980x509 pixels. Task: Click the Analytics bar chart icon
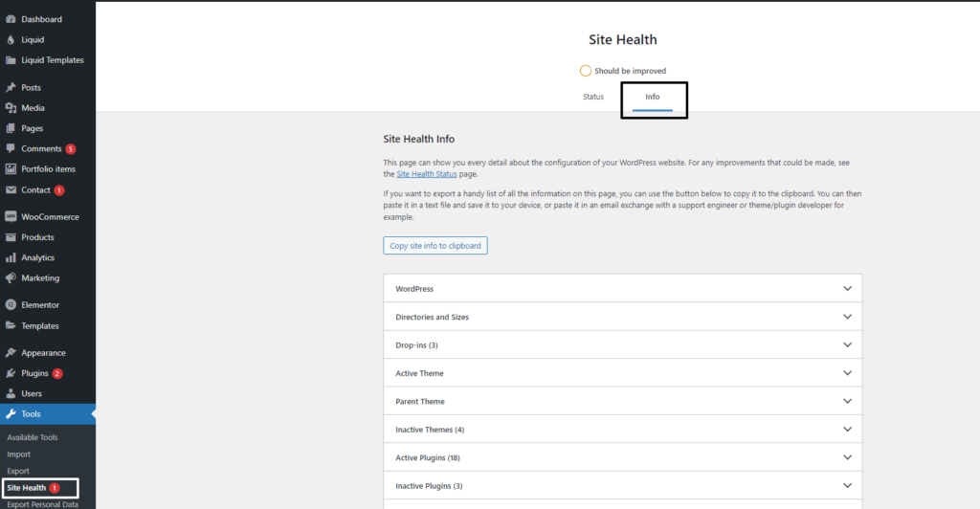(11, 257)
